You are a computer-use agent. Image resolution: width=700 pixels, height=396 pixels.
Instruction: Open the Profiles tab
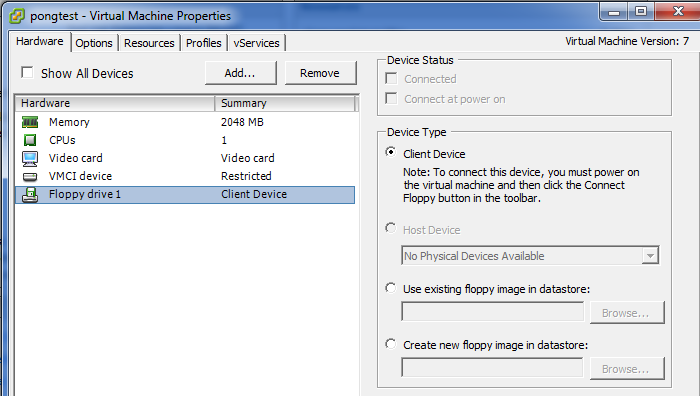point(204,43)
